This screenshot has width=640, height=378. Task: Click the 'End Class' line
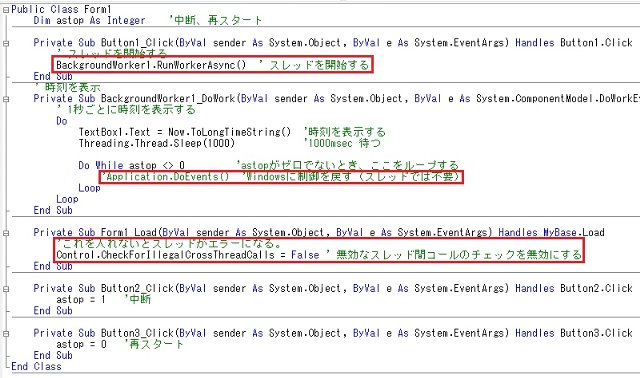point(36,366)
